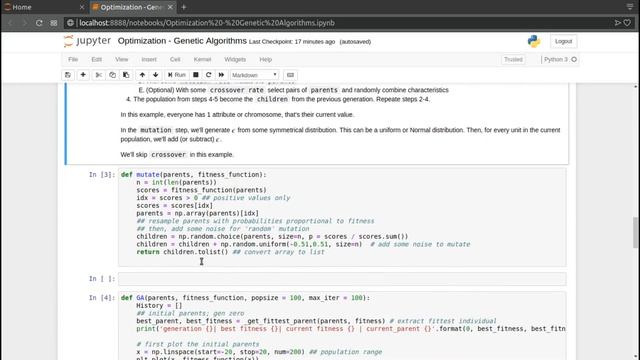Go back in the browser

[x=11, y=23]
